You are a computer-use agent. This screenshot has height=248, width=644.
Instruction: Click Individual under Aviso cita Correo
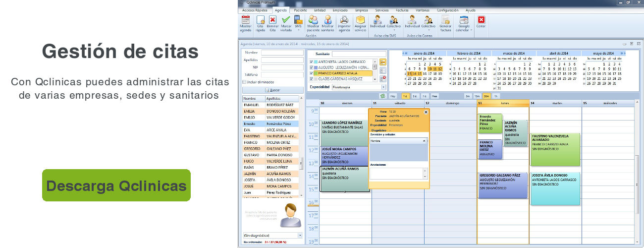pos(412,22)
